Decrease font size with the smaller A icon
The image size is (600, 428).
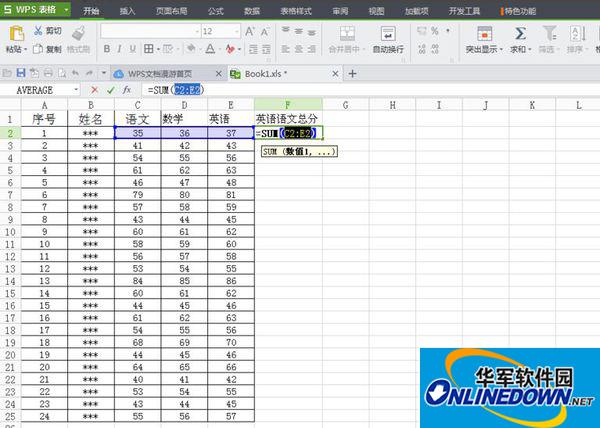click(x=265, y=32)
